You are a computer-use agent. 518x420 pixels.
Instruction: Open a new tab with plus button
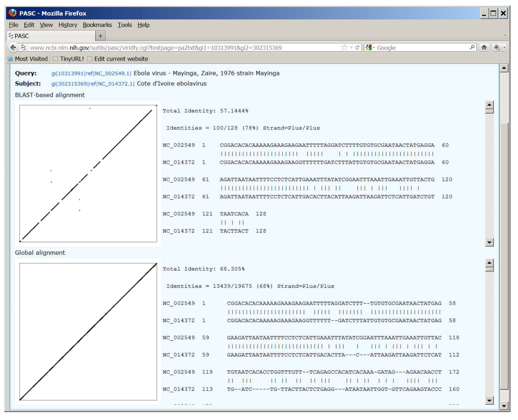[x=100, y=36]
